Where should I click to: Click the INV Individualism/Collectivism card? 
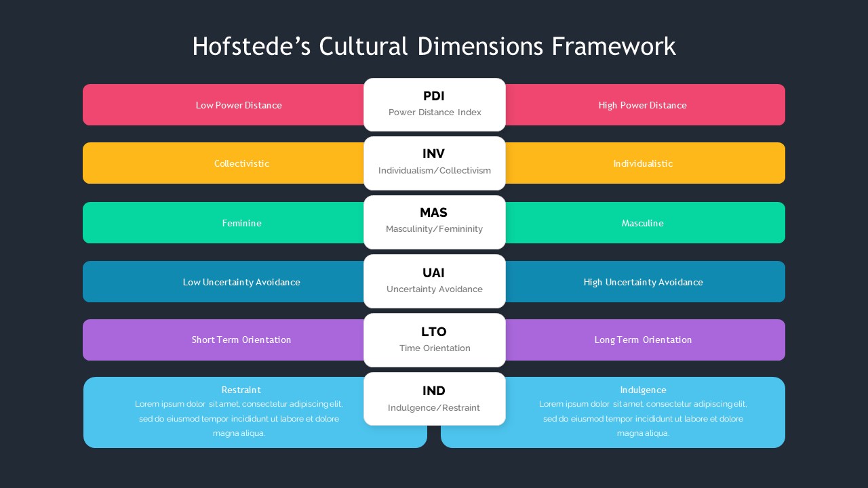click(x=435, y=163)
